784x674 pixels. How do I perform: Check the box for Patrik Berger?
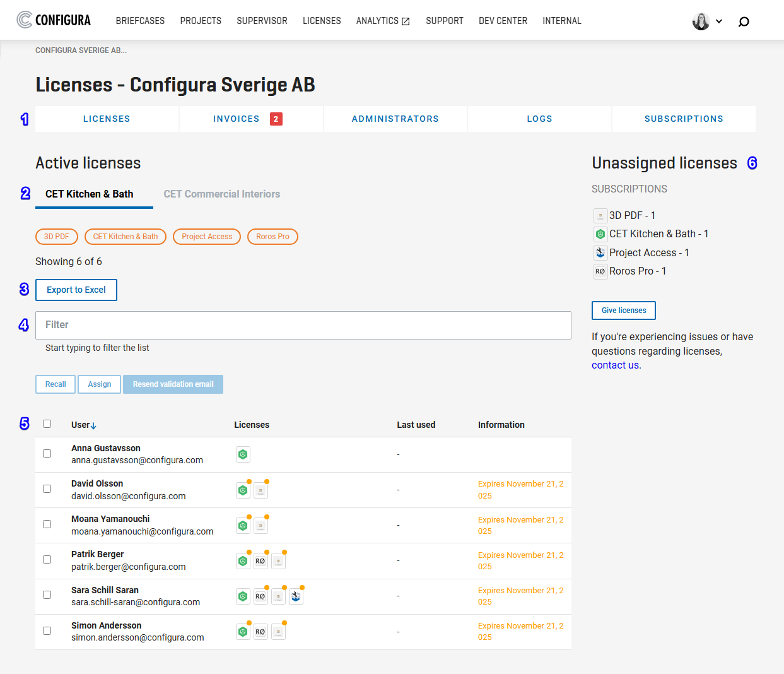click(47, 560)
